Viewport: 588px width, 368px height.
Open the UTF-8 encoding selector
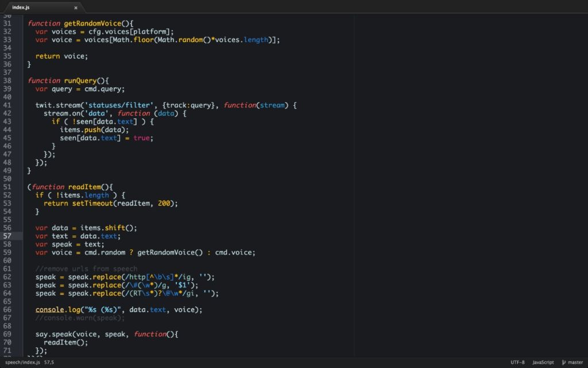(x=517, y=362)
